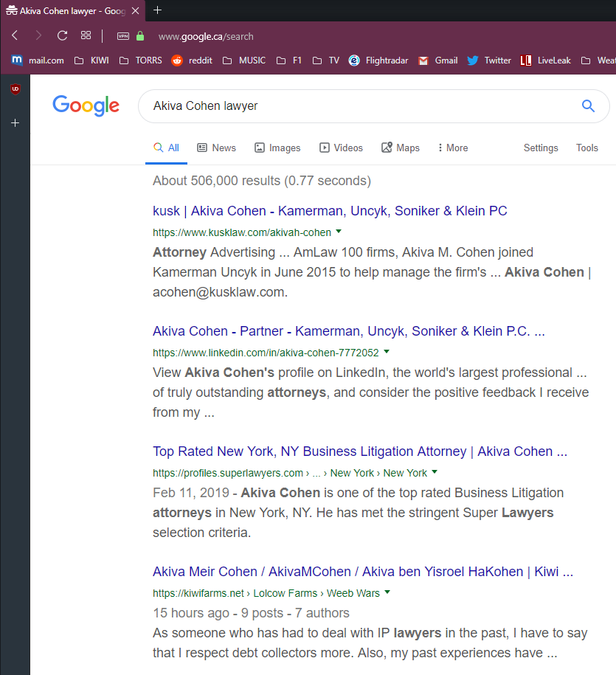
Task: Click the 15 hours ago posts text
Action: pyautogui.click(x=251, y=613)
